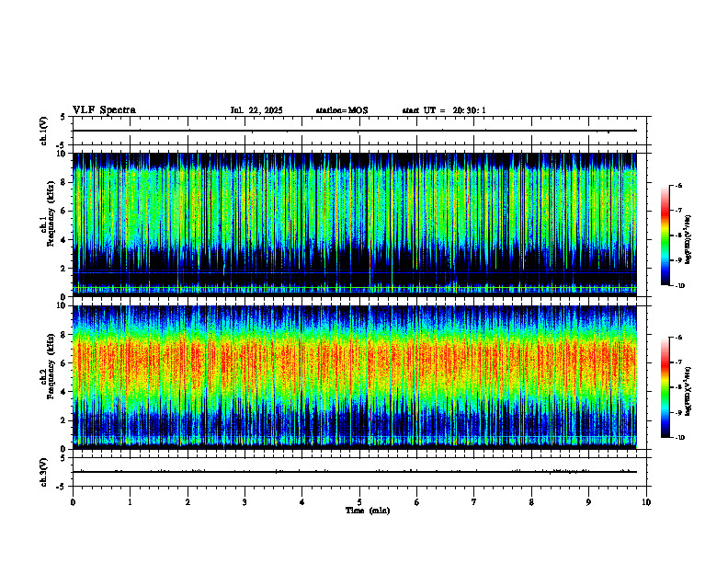
Task: Click time axis tick label "8"
Action: click(x=531, y=502)
